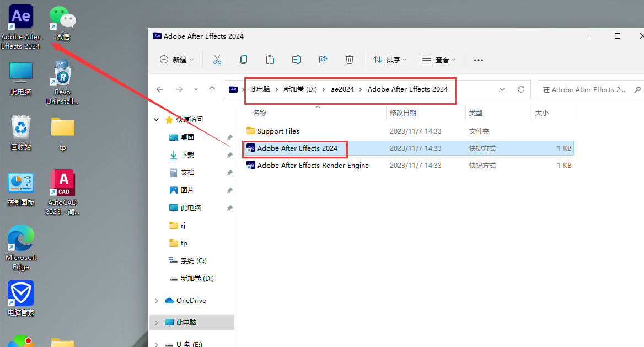This screenshot has width=644, height=347.
Task: Open the WeChat desktop shortcut
Action: pos(62,23)
